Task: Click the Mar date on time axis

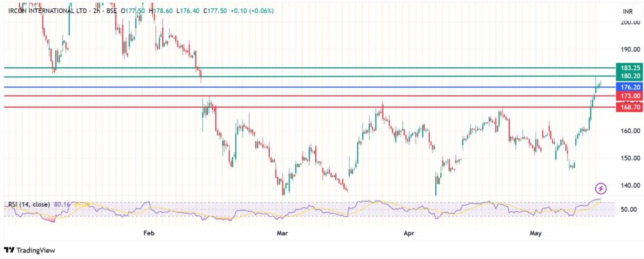Action: (282, 233)
